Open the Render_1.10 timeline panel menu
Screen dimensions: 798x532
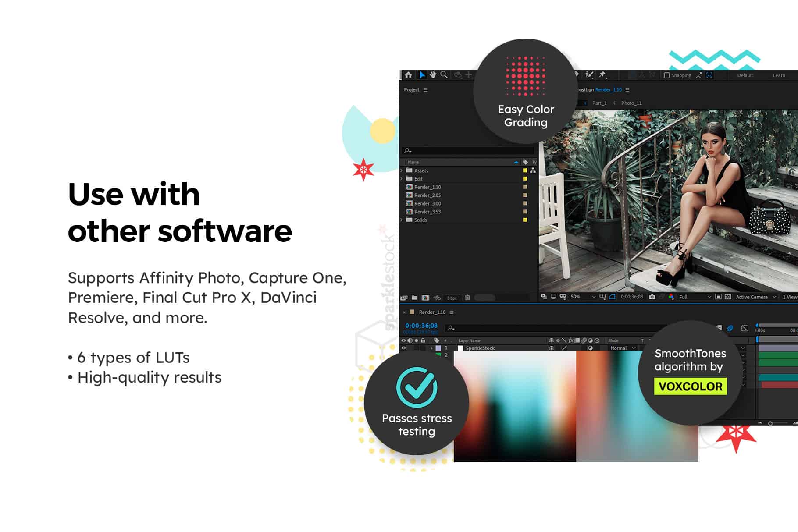coord(452,312)
